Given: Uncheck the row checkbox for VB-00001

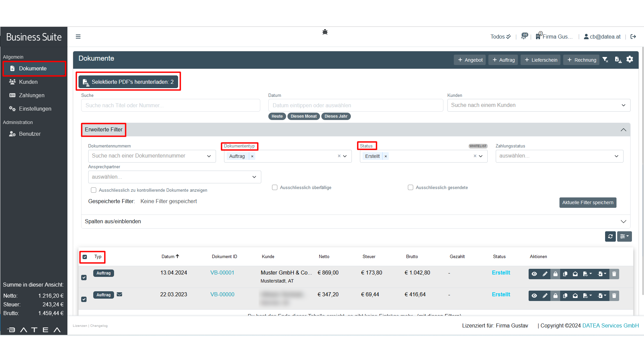Looking at the screenshot, I should point(84,278).
